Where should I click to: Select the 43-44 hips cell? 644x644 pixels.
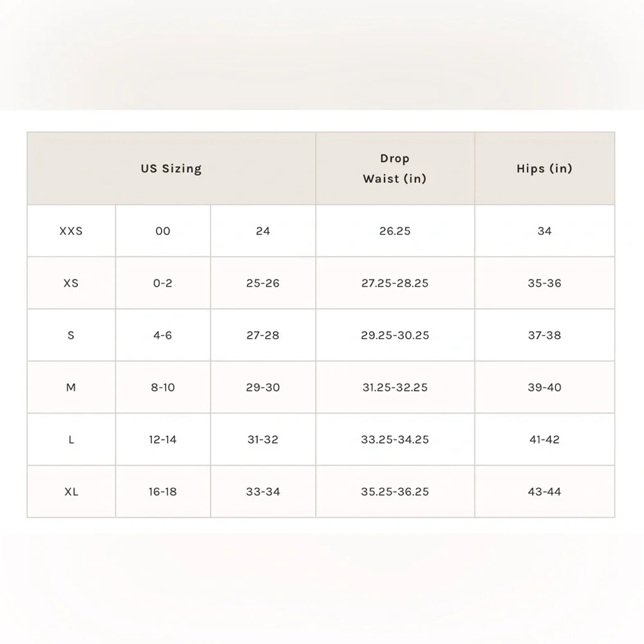pos(545,491)
